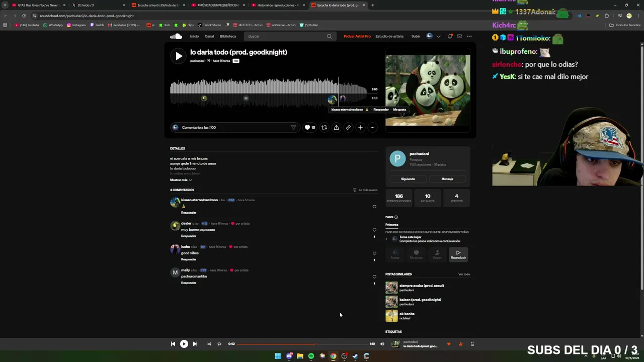Click the FANS info icon
Image resolution: width=644 pixels, height=362 pixels.
[396, 217]
